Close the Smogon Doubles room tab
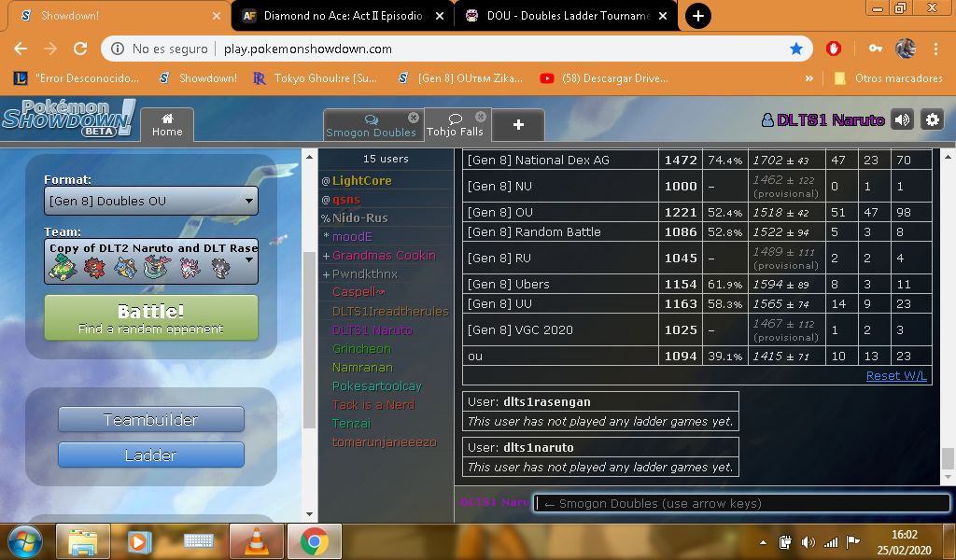Image resolution: width=956 pixels, height=560 pixels. pos(414,117)
